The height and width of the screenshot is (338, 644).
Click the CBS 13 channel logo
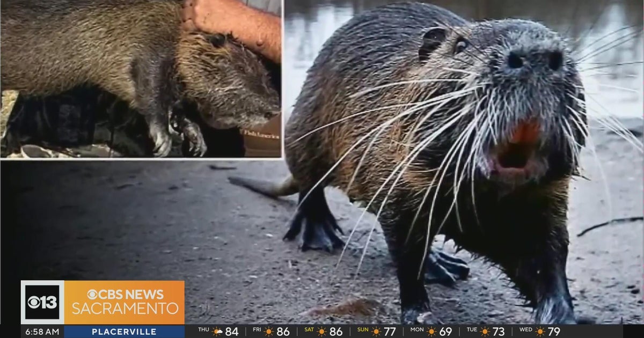click(x=42, y=302)
